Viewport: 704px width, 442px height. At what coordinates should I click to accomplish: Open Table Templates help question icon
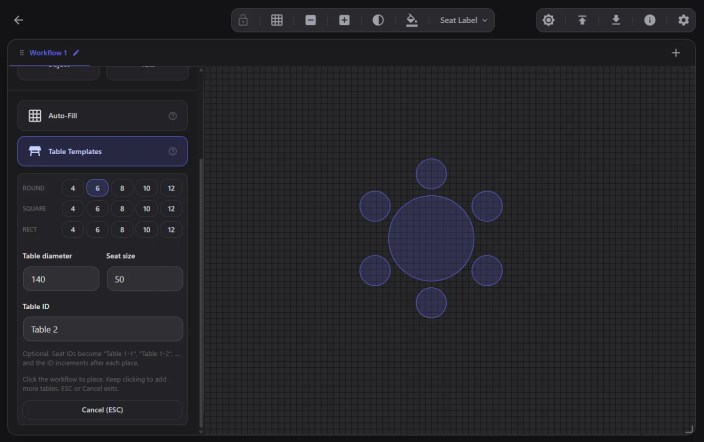tap(172, 151)
